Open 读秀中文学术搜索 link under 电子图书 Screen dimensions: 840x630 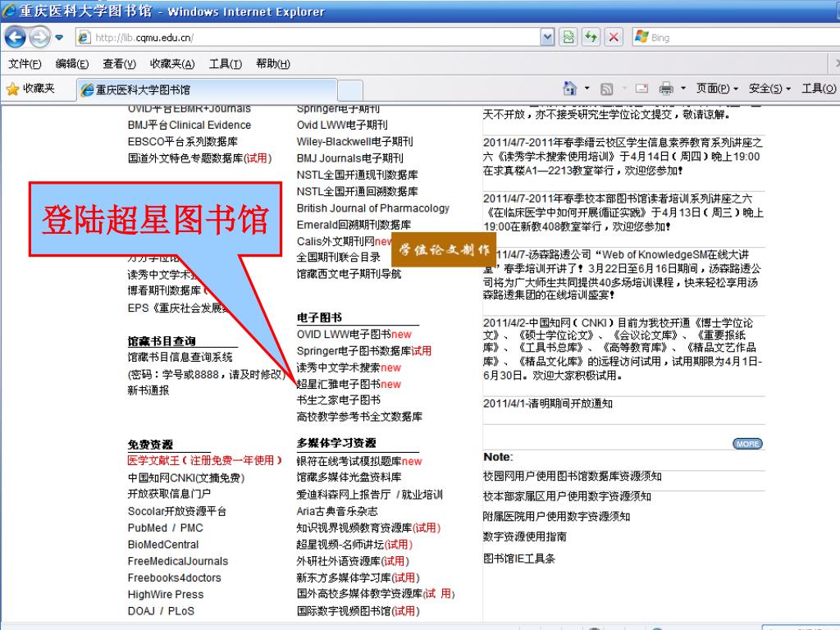(338, 367)
